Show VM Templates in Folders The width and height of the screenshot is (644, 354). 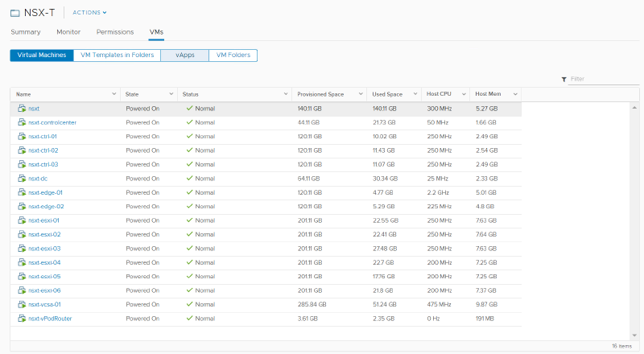(x=117, y=55)
